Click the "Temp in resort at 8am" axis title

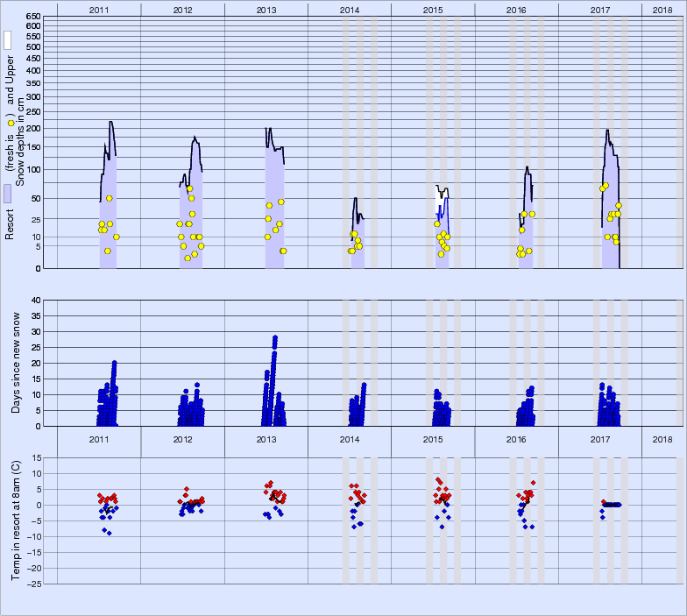pyautogui.click(x=15, y=520)
